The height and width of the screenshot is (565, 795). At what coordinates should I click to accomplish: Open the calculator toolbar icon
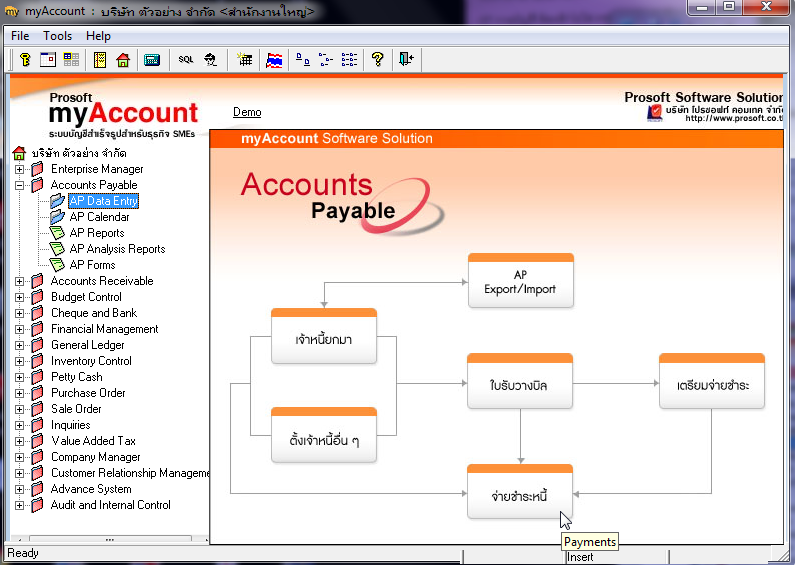pos(152,60)
